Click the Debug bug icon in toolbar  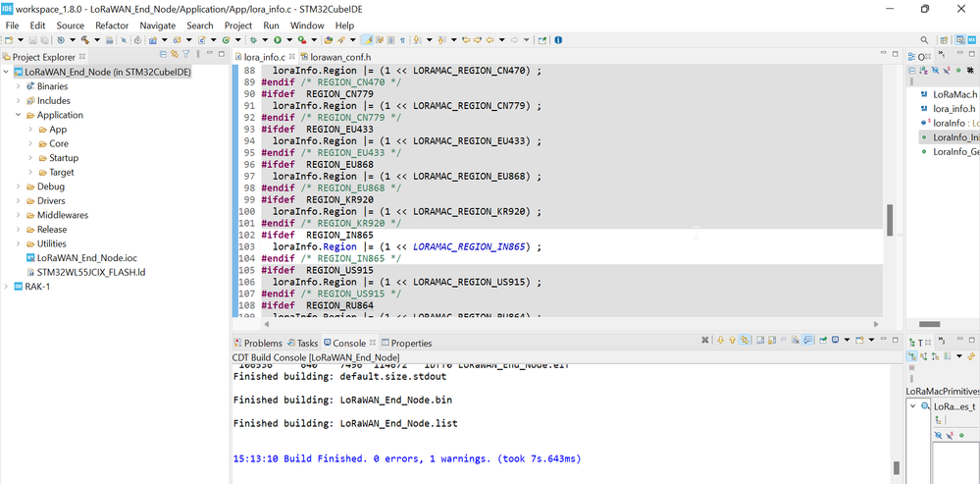point(254,39)
